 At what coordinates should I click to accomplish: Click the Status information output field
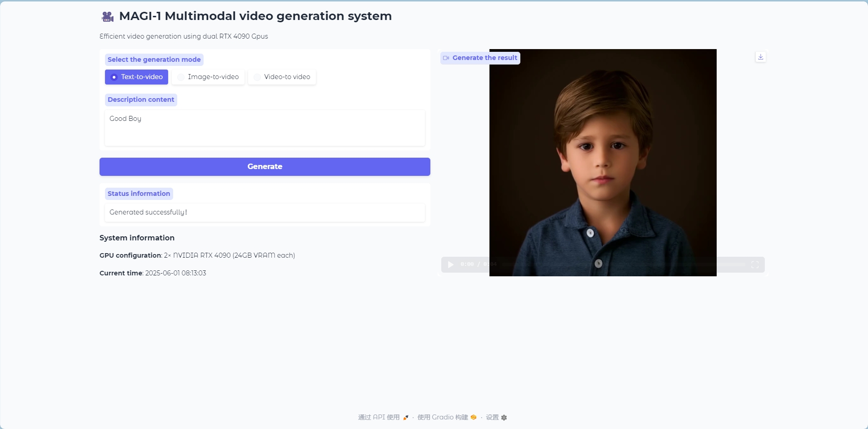(264, 212)
